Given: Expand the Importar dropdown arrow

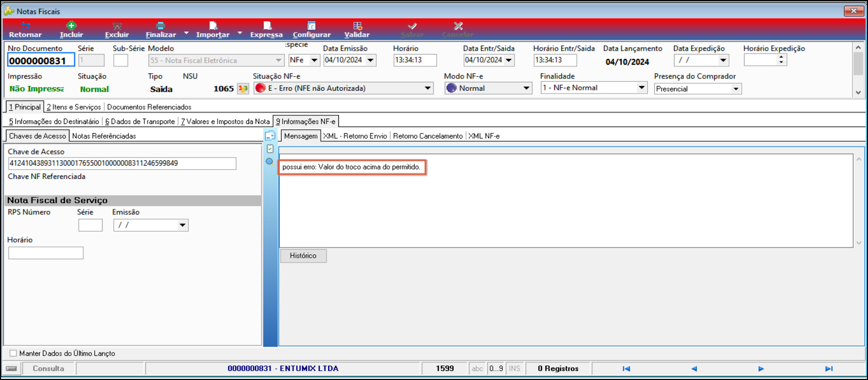Looking at the screenshot, I should (x=240, y=33).
